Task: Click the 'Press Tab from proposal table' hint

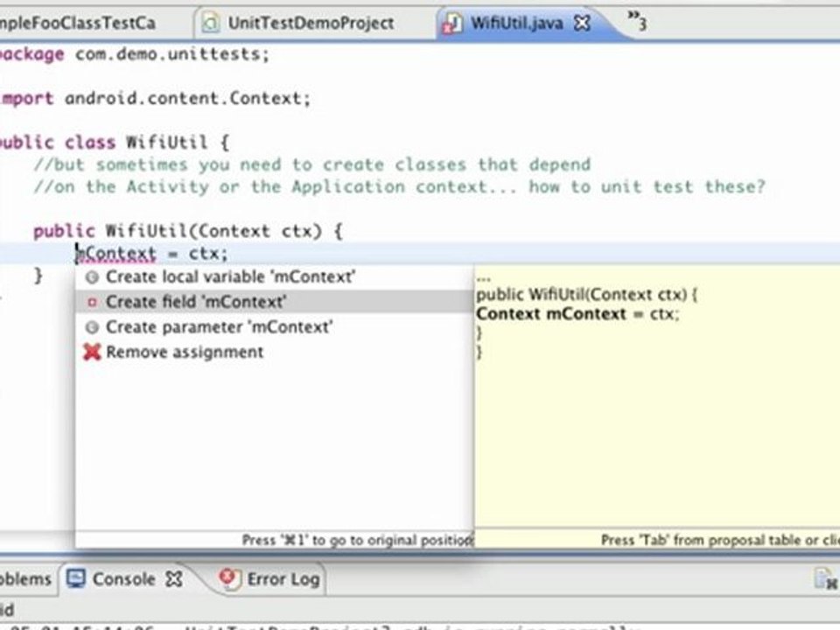Action: coord(720,540)
